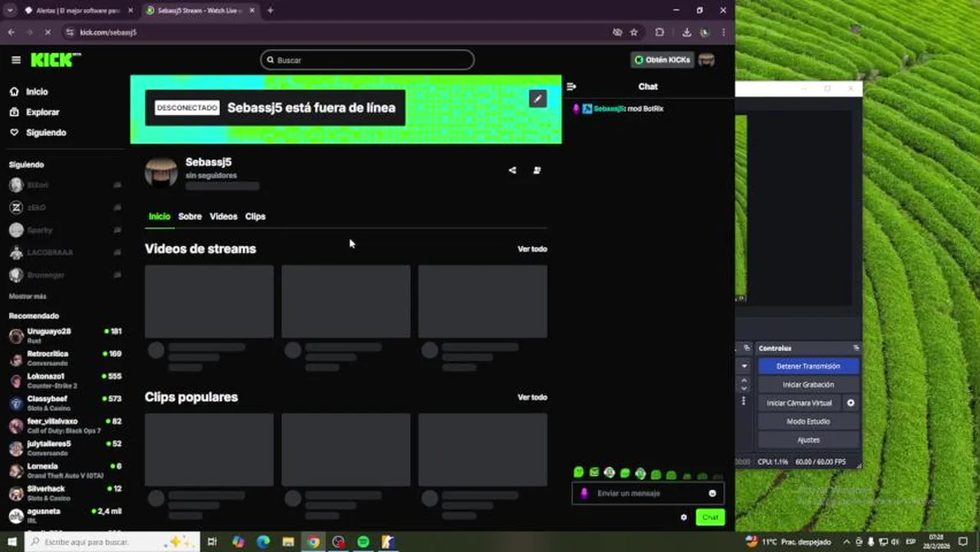Open Chrome three-dot menu
The image size is (980, 552).
pyautogui.click(x=723, y=32)
